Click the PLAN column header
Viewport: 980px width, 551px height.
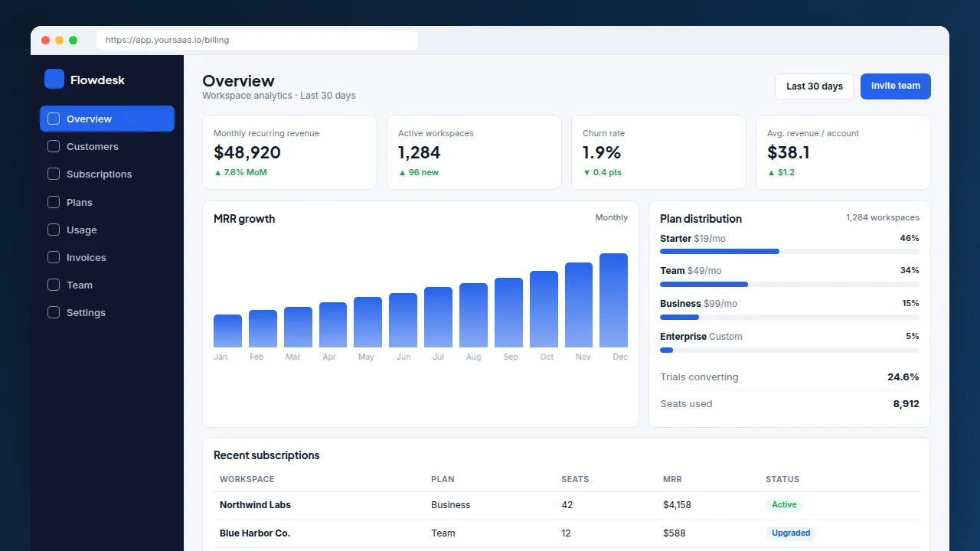(443, 479)
